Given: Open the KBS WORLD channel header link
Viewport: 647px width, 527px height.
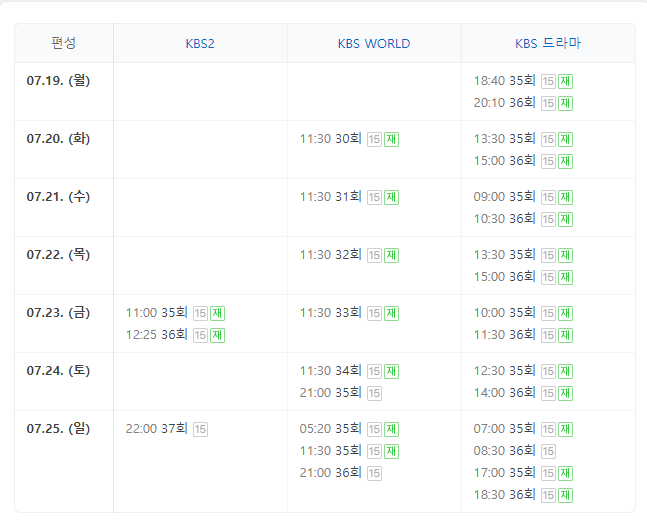Looking at the screenshot, I should (x=374, y=44).
